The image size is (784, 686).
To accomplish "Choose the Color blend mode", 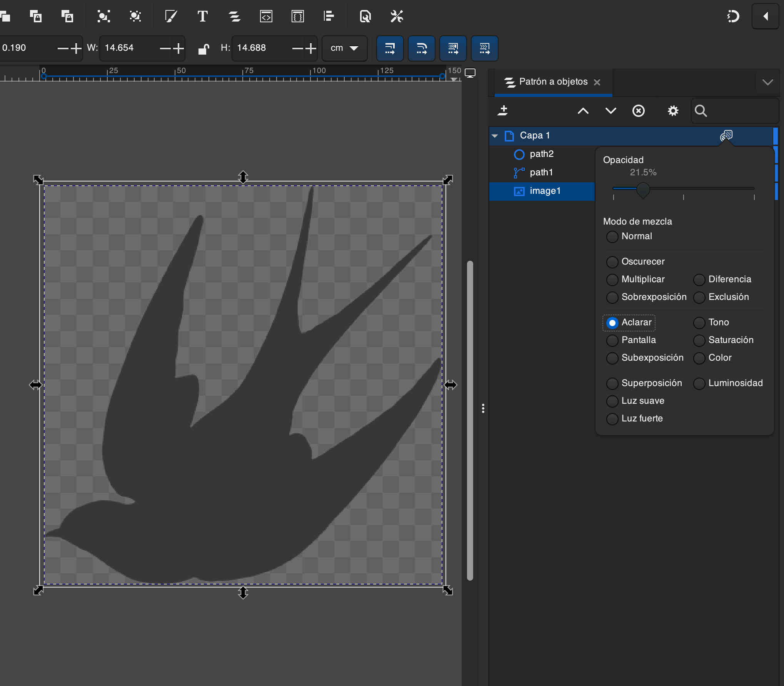I will coord(712,358).
